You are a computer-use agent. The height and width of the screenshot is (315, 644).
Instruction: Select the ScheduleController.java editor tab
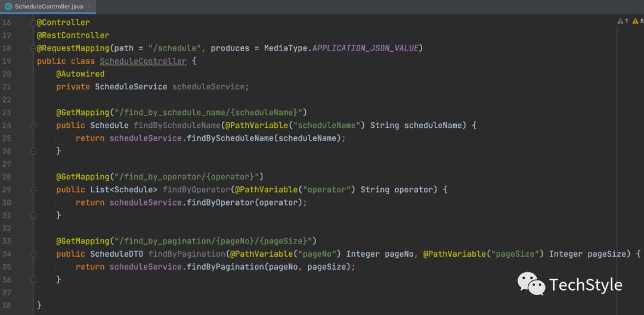(x=48, y=7)
